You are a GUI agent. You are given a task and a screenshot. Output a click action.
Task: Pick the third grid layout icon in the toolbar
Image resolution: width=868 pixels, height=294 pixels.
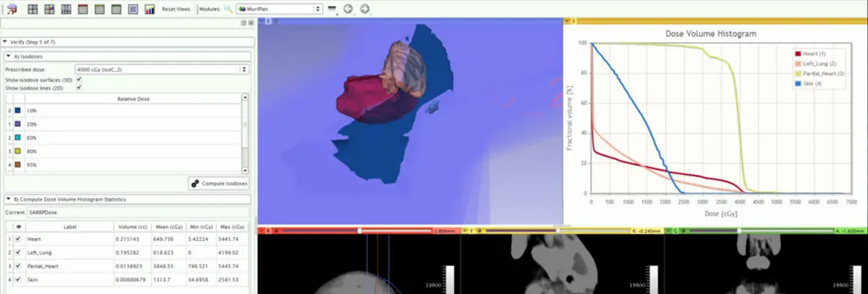click(66, 9)
